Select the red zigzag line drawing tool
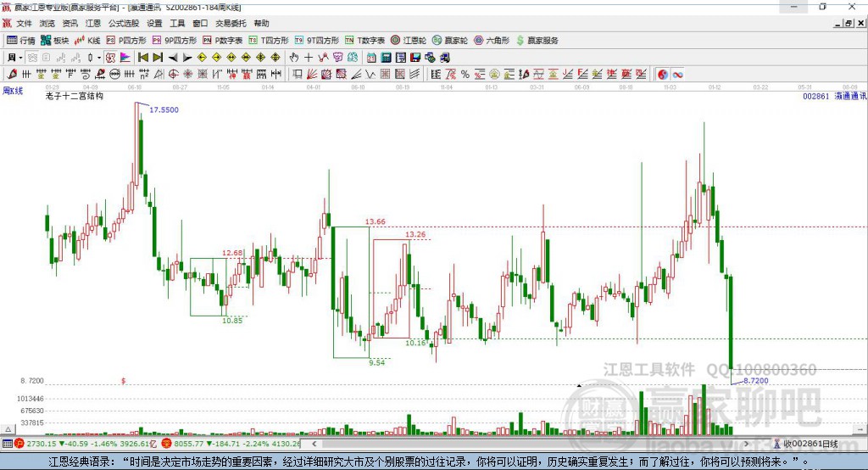This screenshot has height=470, width=868. click(x=323, y=58)
